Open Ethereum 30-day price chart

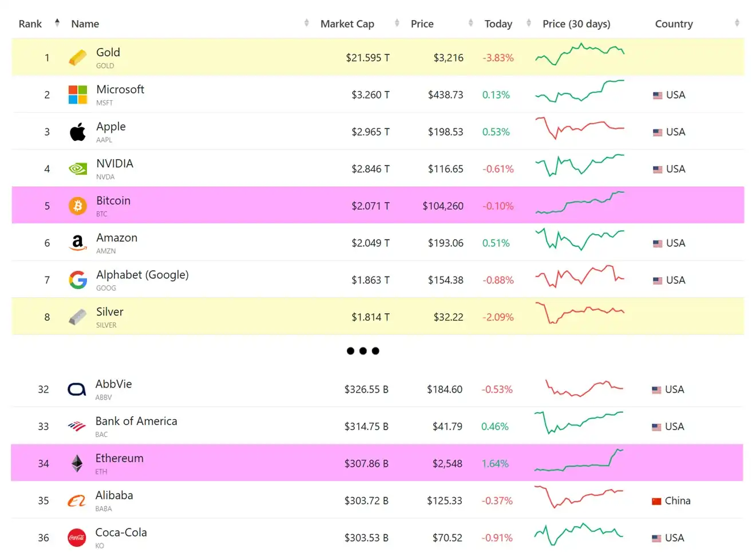(579, 460)
